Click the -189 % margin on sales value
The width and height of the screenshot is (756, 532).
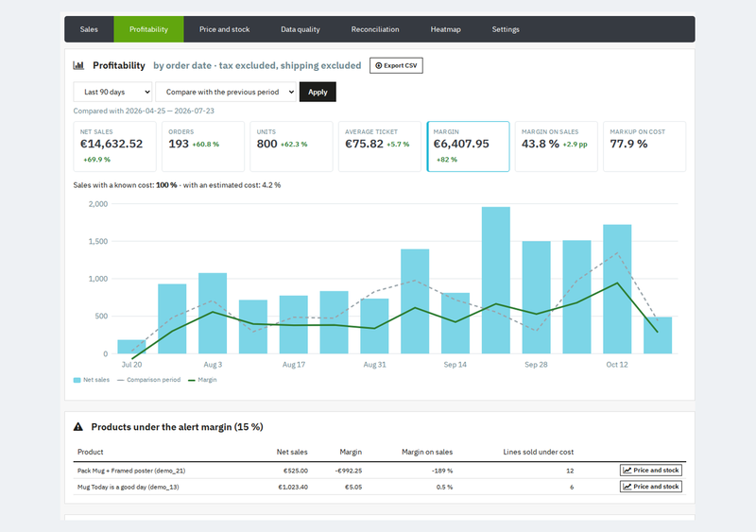[442, 471]
